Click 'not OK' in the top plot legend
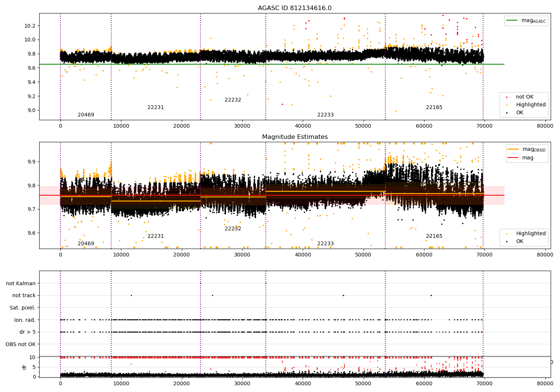Image resolution: width=560 pixels, height=392 pixels. [x=525, y=97]
